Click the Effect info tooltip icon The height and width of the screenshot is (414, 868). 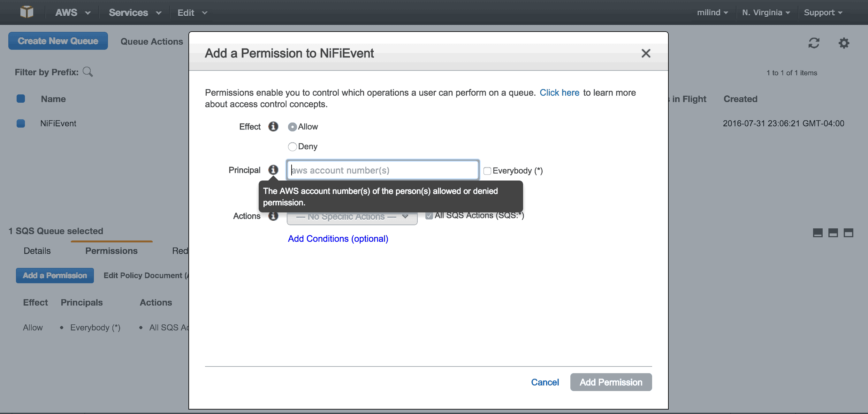[x=273, y=127]
